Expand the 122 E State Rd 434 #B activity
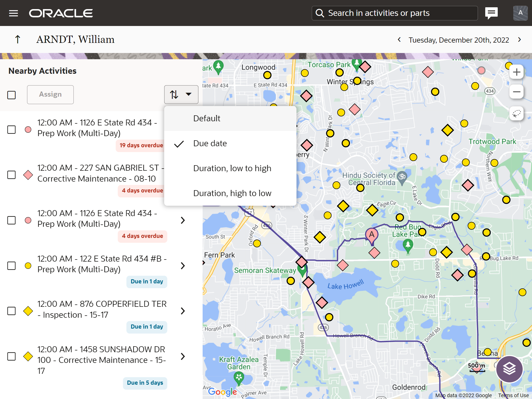This screenshot has height=399, width=532. pos(183,266)
